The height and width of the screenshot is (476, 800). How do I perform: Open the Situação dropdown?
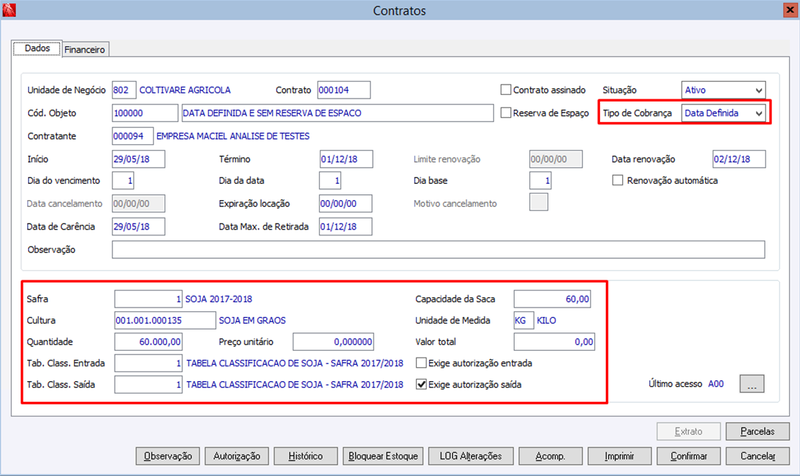click(x=723, y=90)
